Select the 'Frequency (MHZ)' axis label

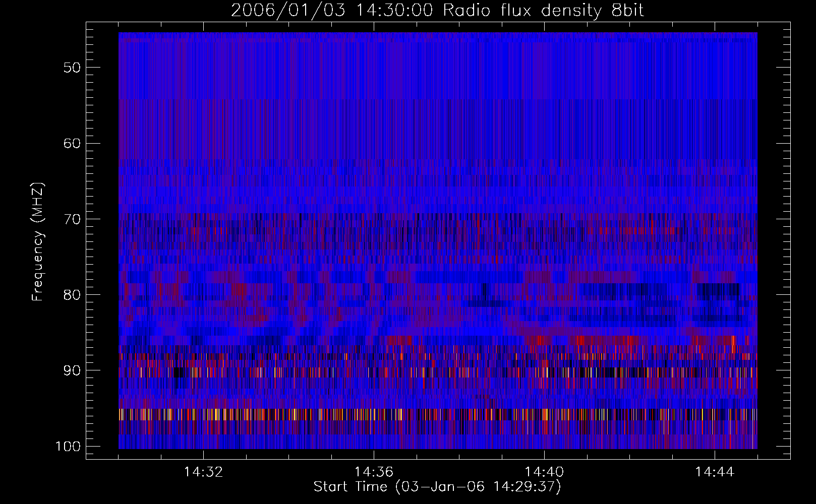click(38, 242)
